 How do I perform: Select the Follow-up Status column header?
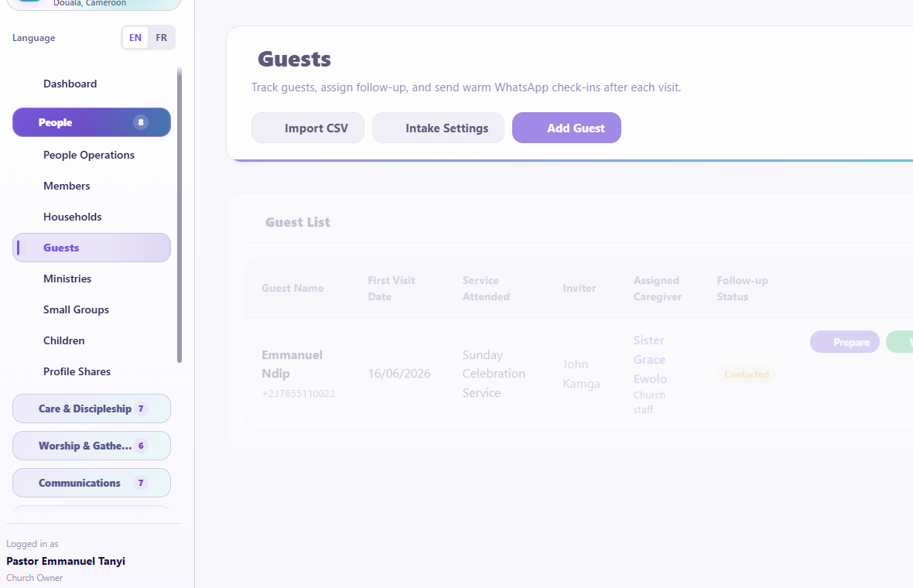pos(743,288)
